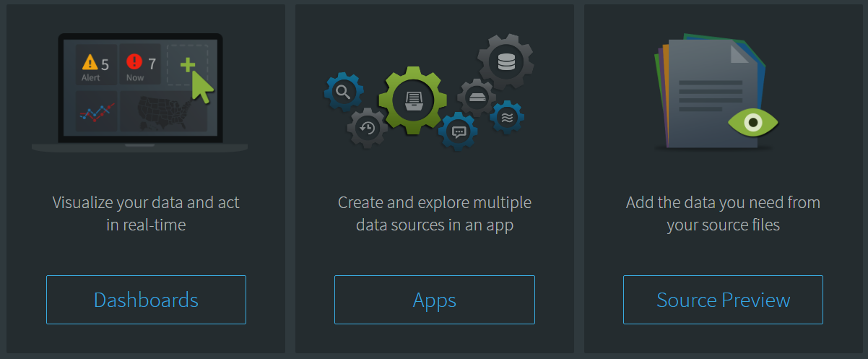
Task: Click the blue chat bubble gear icon
Action: pos(458,131)
